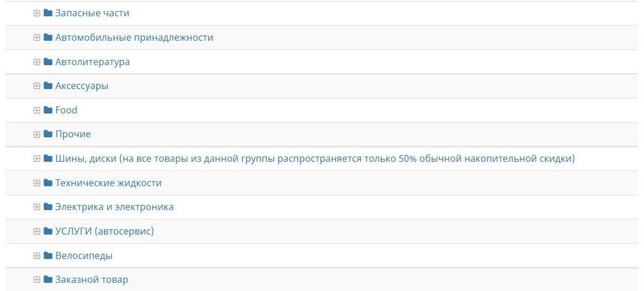Click the folder icon beside Аксессуары
Image resolution: width=644 pixels, height=291 pixels.
pos(48,86)
